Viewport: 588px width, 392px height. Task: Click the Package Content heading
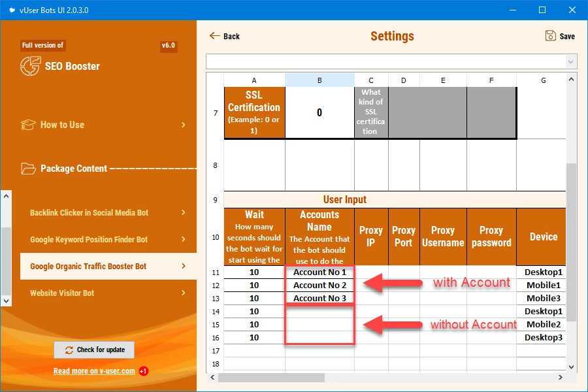(74, 169)
